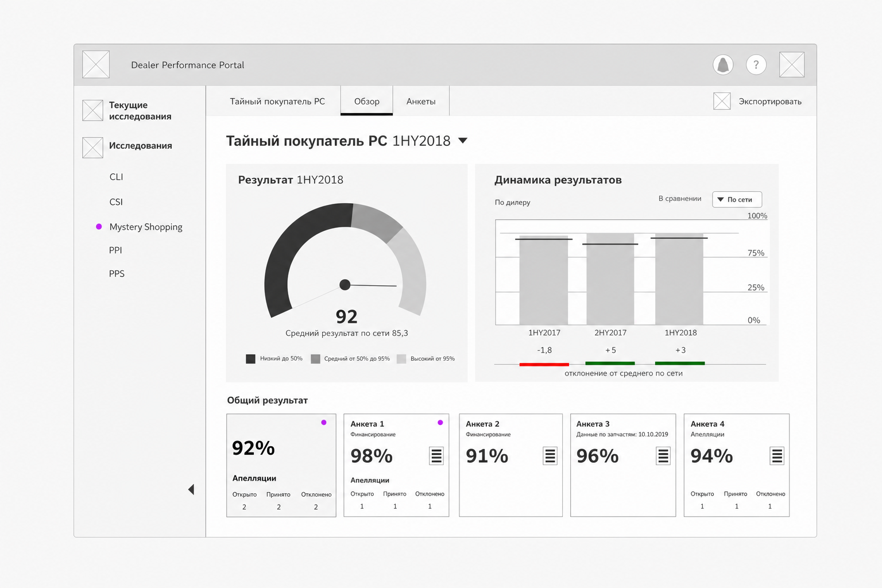Open Текущие исследования section
The image size is (882, 588).
click(140, 110)
